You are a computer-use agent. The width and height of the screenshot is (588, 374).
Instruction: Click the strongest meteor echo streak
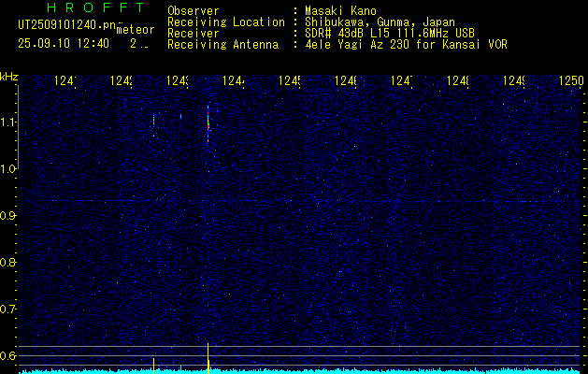pyautogui.click(x=208, y=122)
